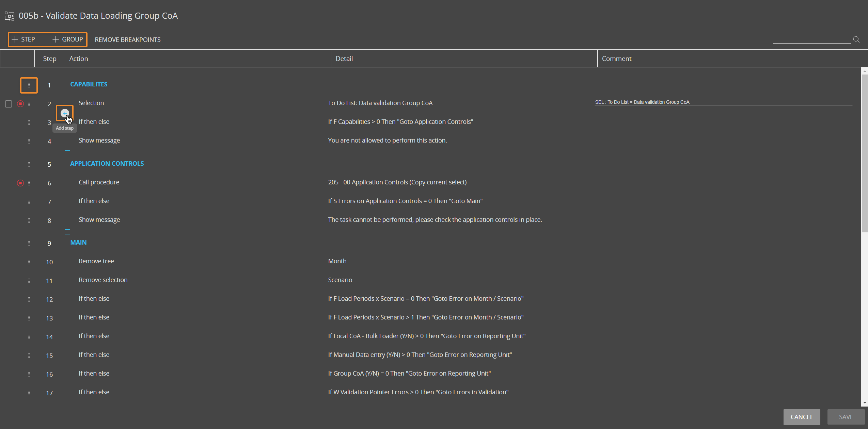
Task: Click the round Add step plus icon
Action: click(x=65, y=113)
